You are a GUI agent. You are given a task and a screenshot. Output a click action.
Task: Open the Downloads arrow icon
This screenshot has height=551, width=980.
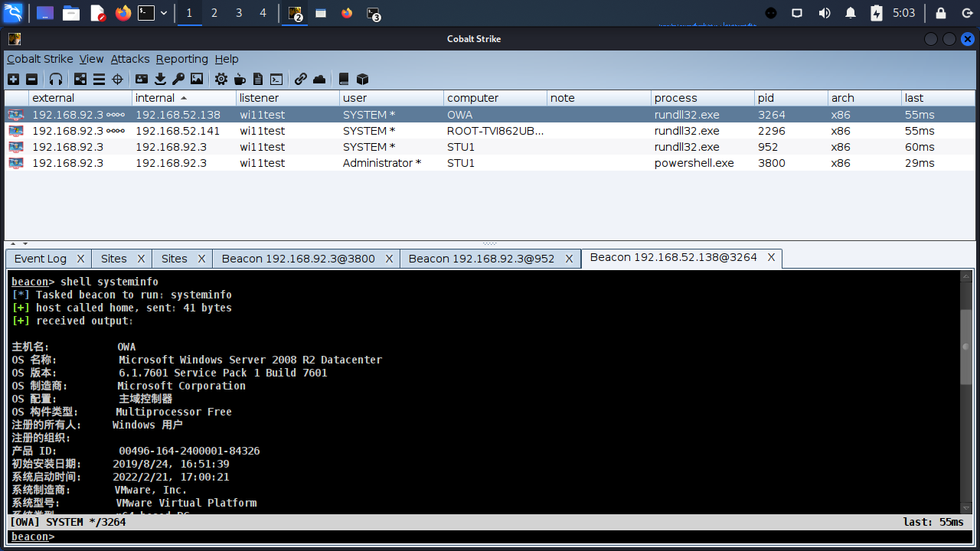(x=160, y=79)
